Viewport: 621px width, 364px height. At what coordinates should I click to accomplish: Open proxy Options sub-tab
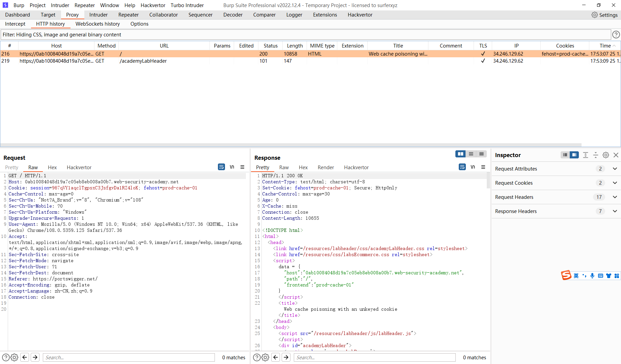click(x=139, y=24)
